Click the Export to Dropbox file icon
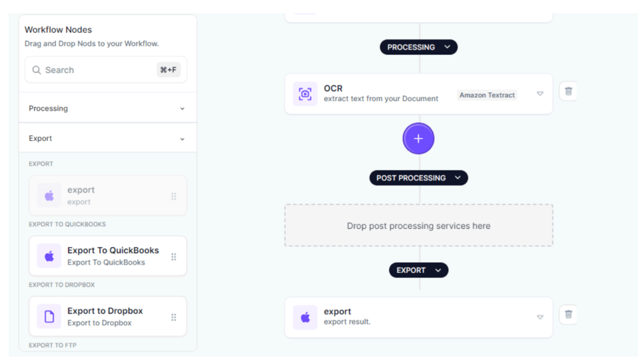The height and width of the screenshot is (364, 644). pyautogui.click(x=49, y=316)
